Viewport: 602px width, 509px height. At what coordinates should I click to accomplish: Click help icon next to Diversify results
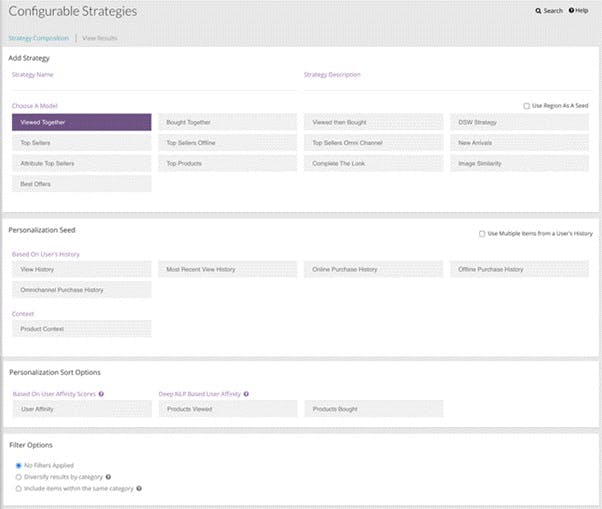pos(108,477)
